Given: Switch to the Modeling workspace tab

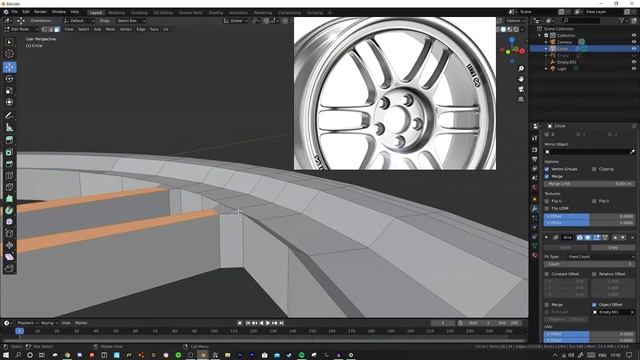Looking at the screenshot, I should pyautogui.click(x=116, y=13).
